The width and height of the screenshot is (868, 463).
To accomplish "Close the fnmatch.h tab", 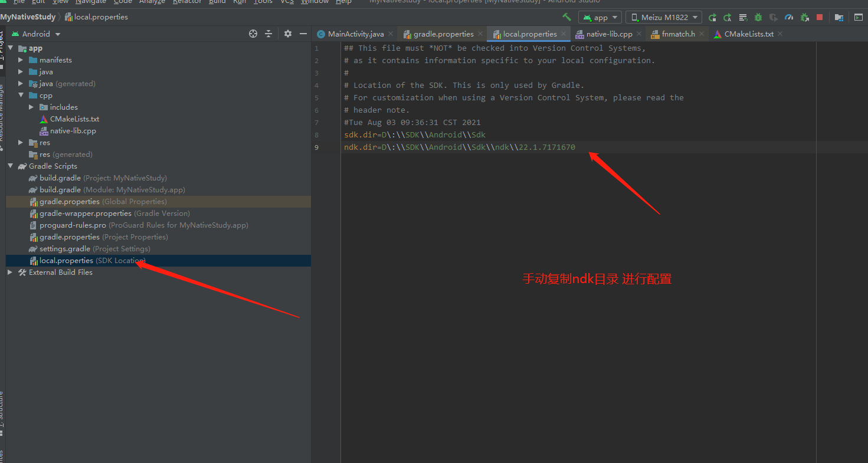I will [x=702, y=34].
